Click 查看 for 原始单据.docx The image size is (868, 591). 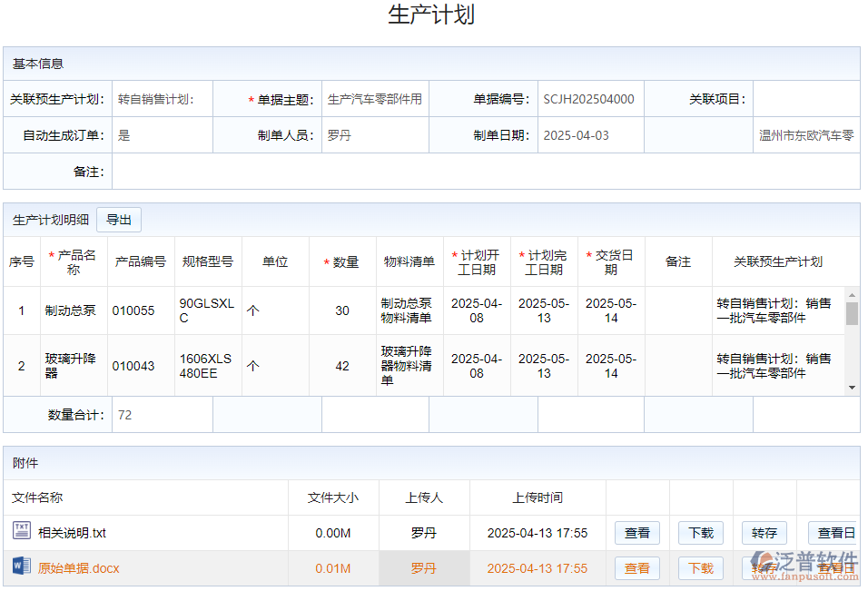coord(636,568)
